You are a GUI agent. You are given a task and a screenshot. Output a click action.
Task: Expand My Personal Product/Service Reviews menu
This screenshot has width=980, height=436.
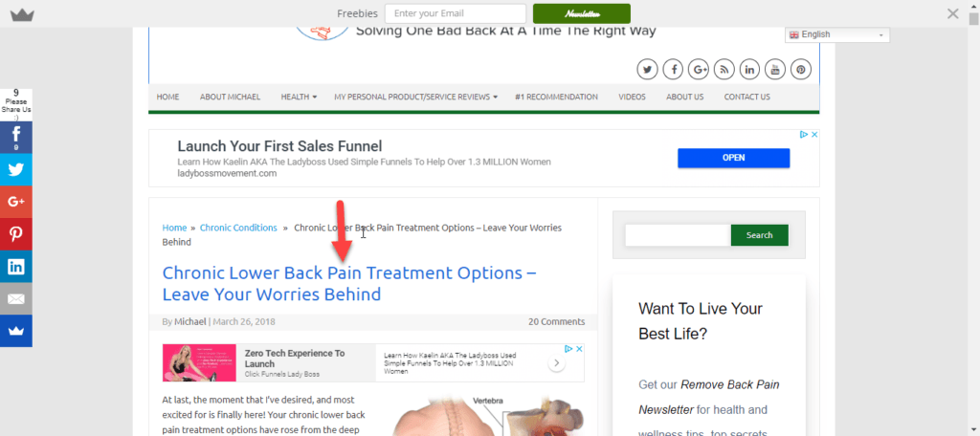[x=415, y=97]
